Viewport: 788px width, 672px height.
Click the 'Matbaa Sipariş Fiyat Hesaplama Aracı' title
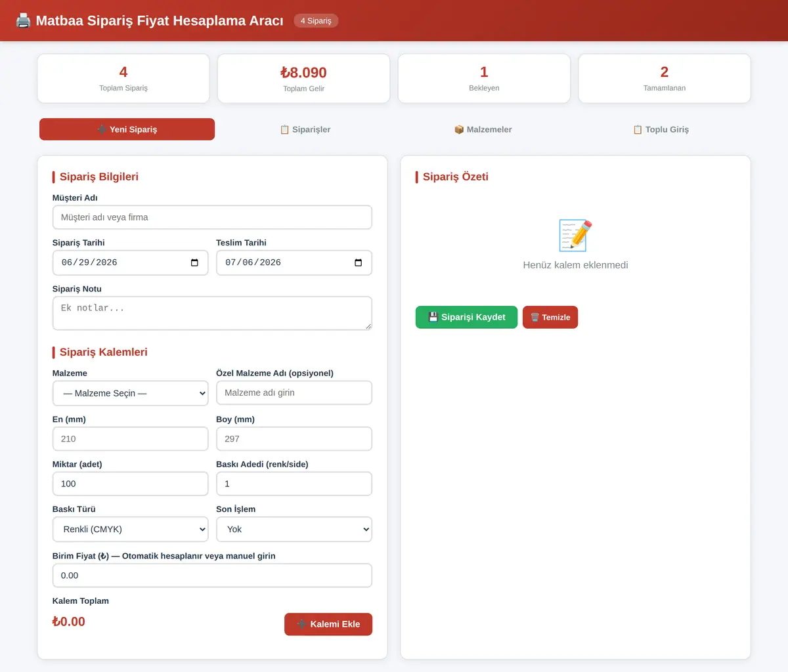point(160,21)
